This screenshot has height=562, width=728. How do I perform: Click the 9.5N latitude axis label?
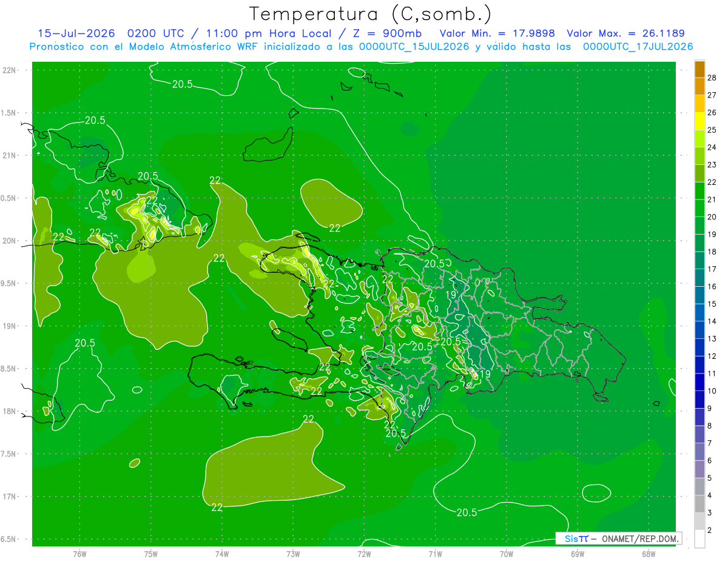(8, 283)
